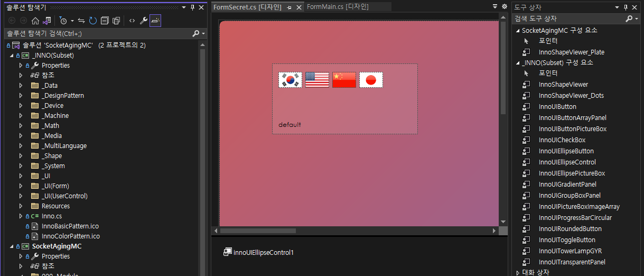This screenshot has width=644, height=276.
Task: Select the SocketAgingMC project node
Action: (57, 246)
